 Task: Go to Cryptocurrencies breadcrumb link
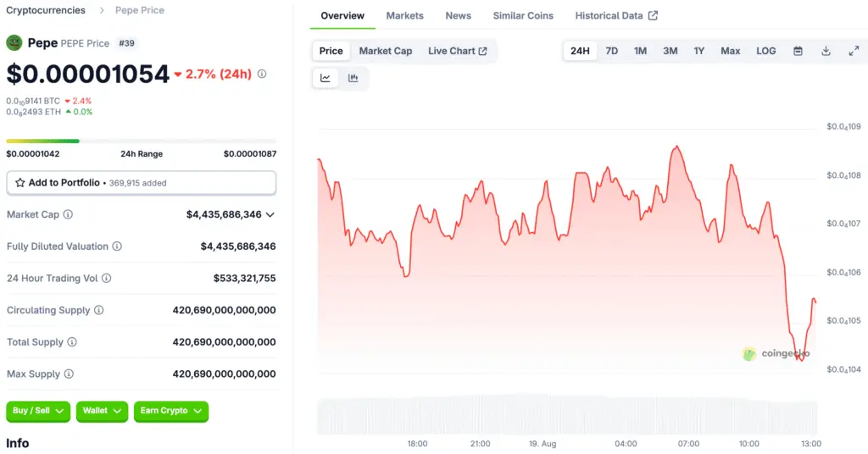(x=46, y=10)
